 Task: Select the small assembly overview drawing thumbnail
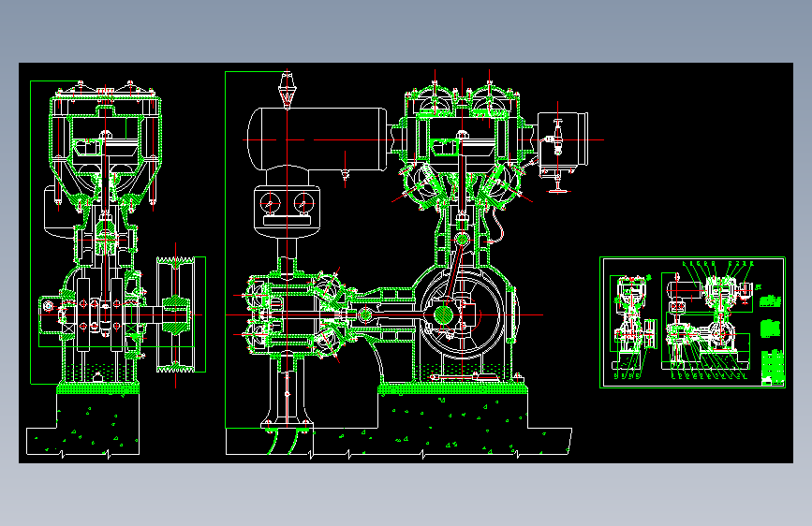(x=692, y=322)
